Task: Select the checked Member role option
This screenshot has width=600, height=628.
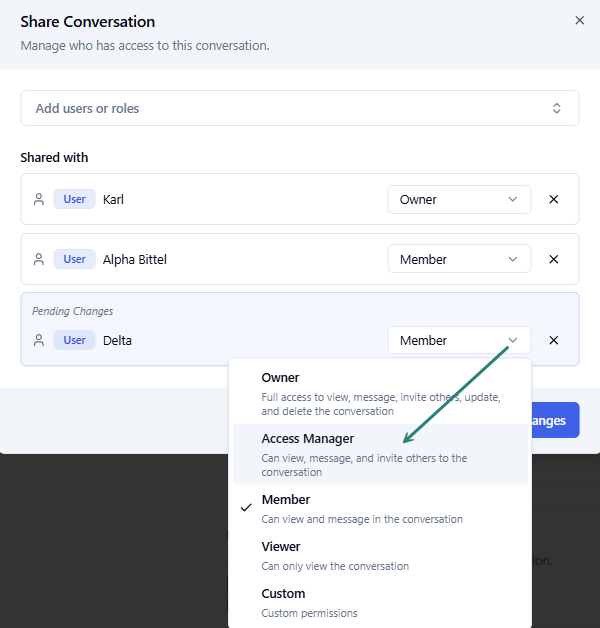Action: tap(380, 508)
